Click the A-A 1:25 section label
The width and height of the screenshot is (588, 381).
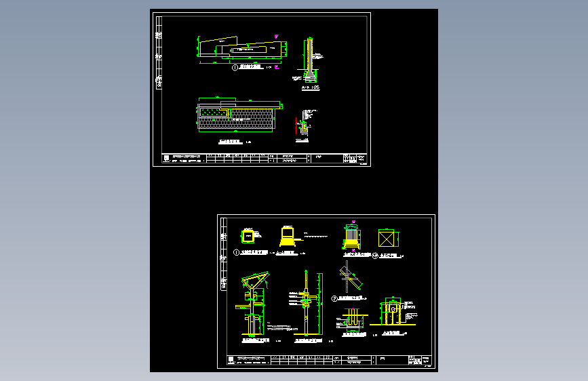coord(311,87)
